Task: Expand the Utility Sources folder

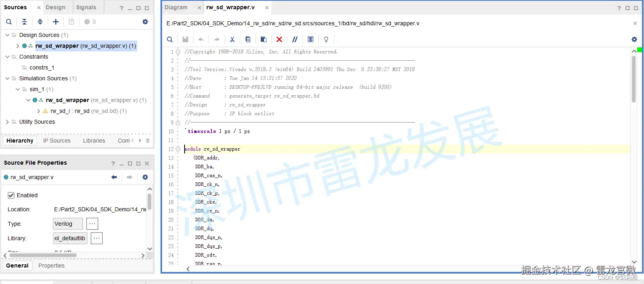Action: tap(7, 122)
